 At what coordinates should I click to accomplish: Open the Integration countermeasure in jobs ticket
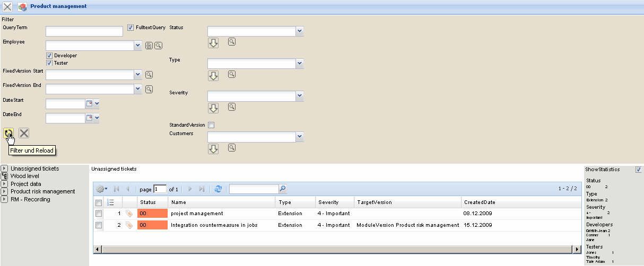click(214, 225)
